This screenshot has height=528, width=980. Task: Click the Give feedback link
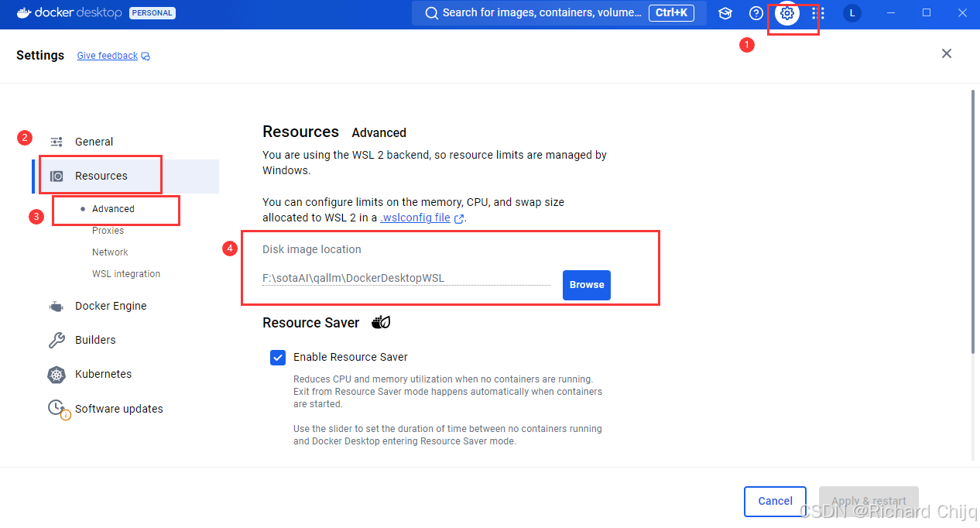pos(108,56)
